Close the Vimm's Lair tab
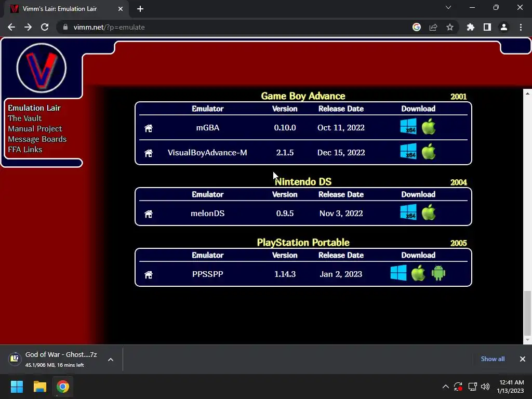The image size is (532, 399). pos(121,9)
